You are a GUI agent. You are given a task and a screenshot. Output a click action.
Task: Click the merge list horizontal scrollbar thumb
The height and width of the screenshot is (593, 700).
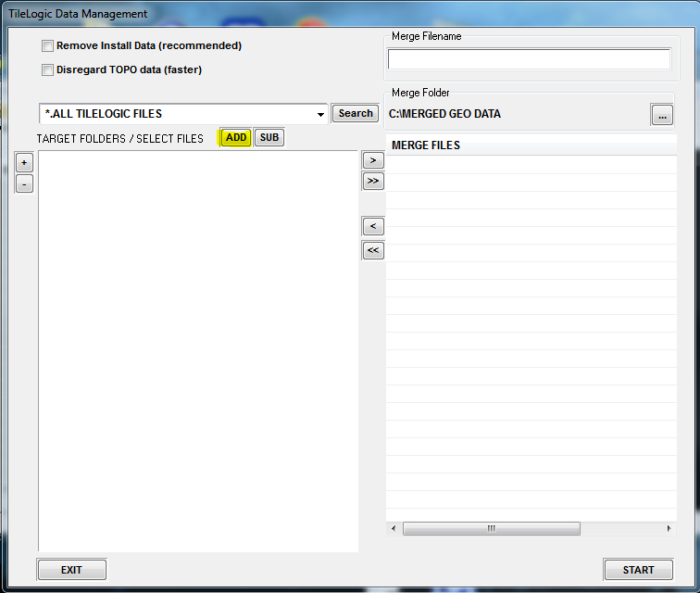tap(491, 528)
